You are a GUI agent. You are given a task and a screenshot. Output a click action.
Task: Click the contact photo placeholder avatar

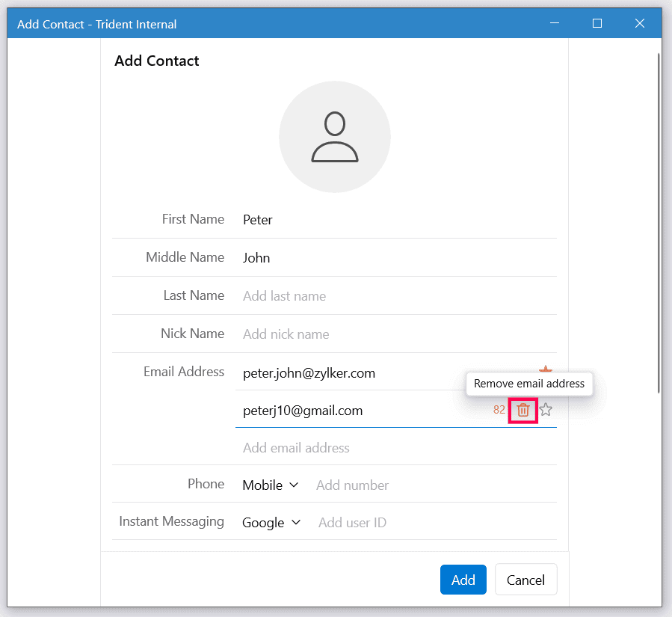pyautogui.click(x=335, y=137)
